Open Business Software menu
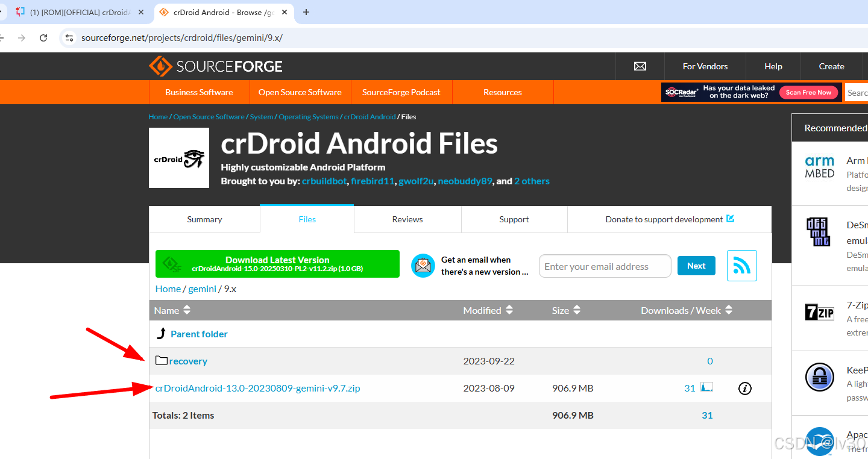The height and width of the screenshot is (459, 868). pos(199,92)
